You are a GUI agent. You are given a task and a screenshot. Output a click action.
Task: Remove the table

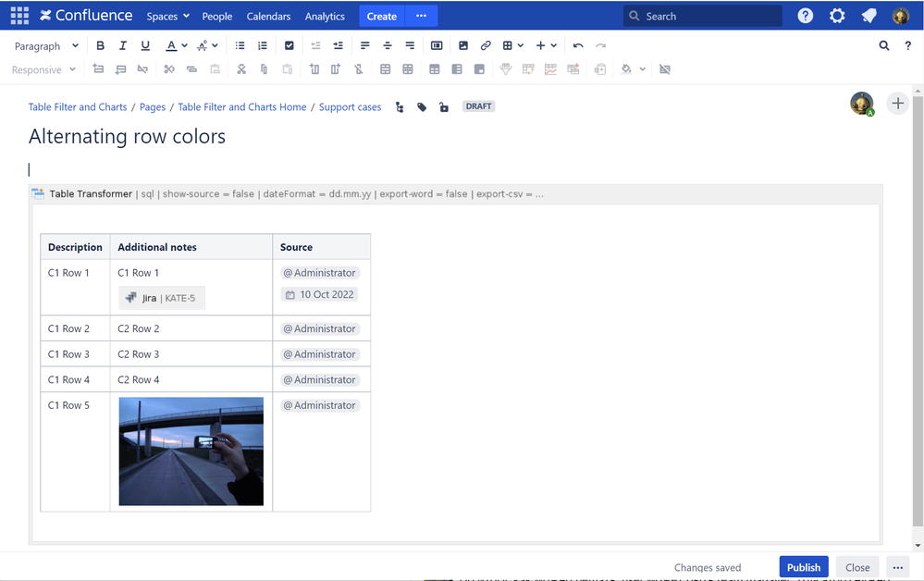(665, 69)
